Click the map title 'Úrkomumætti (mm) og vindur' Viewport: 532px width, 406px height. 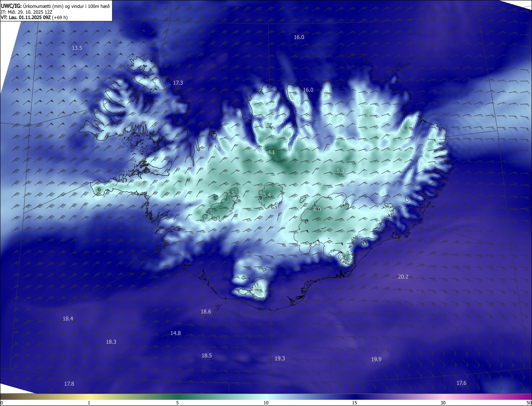(54, 6)
